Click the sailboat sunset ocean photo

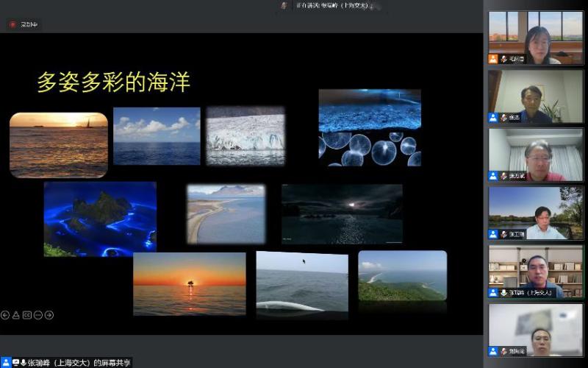tap(59, 145)
